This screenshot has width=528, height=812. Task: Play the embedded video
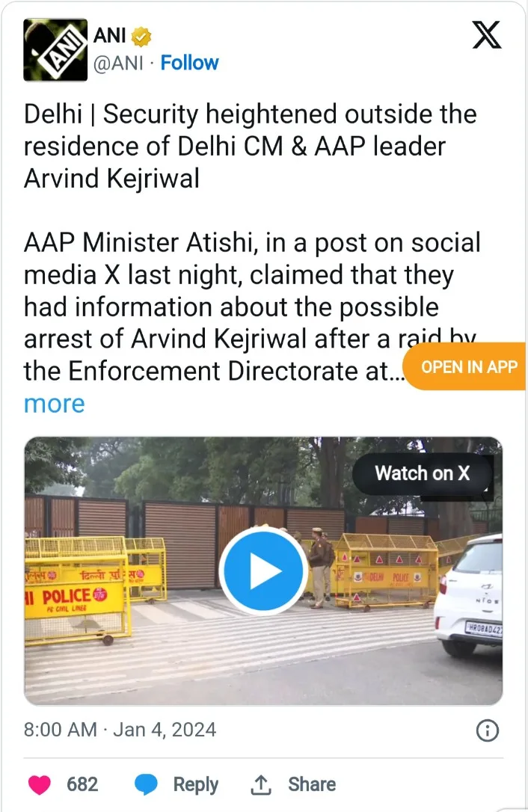click(x=263, y=570)
